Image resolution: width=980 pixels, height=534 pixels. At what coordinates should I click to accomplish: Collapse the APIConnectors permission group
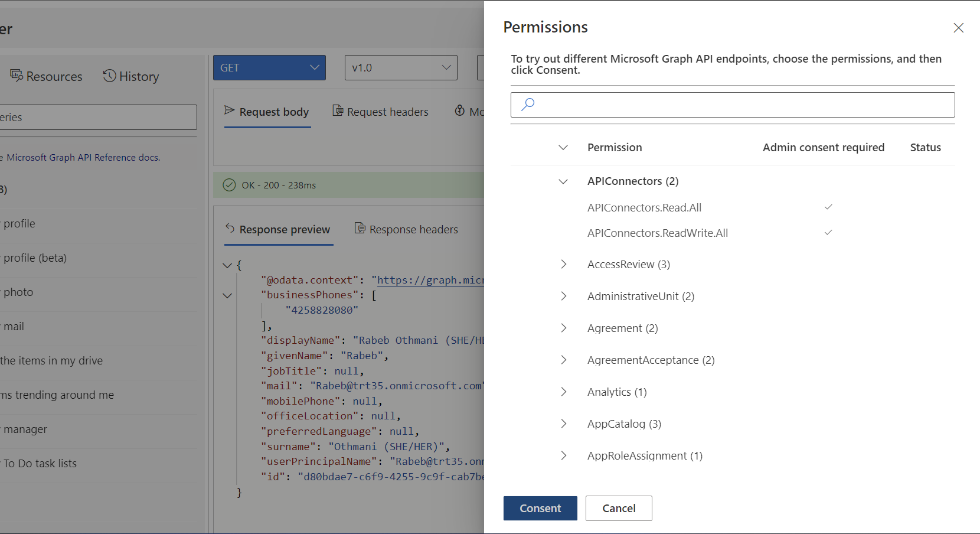point(563,181)
